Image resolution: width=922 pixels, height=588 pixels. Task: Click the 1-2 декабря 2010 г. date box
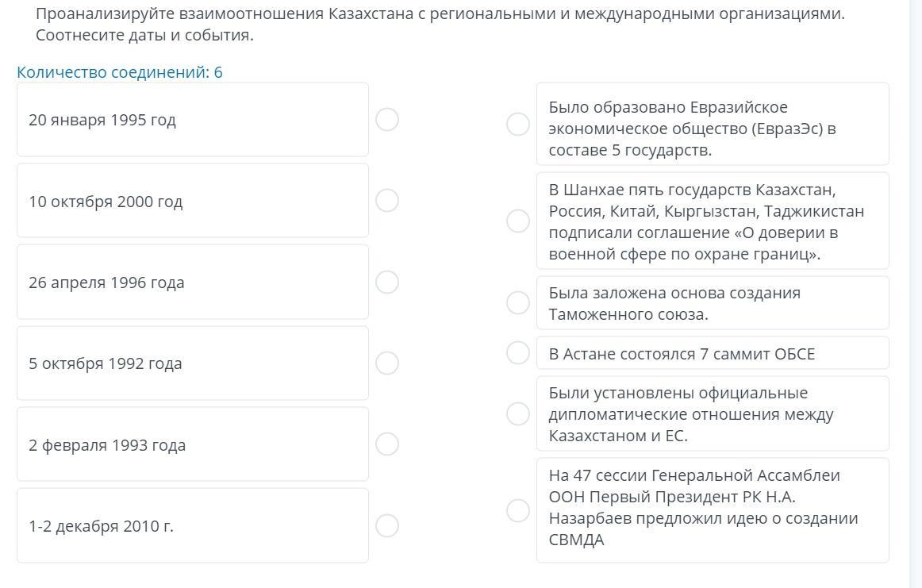(193, 525)
